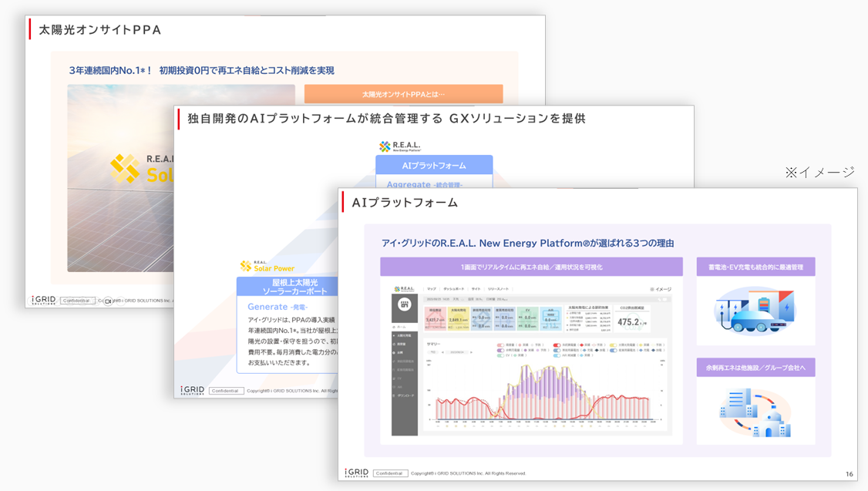Select ホーム in the dashboard sidebar

402,328
